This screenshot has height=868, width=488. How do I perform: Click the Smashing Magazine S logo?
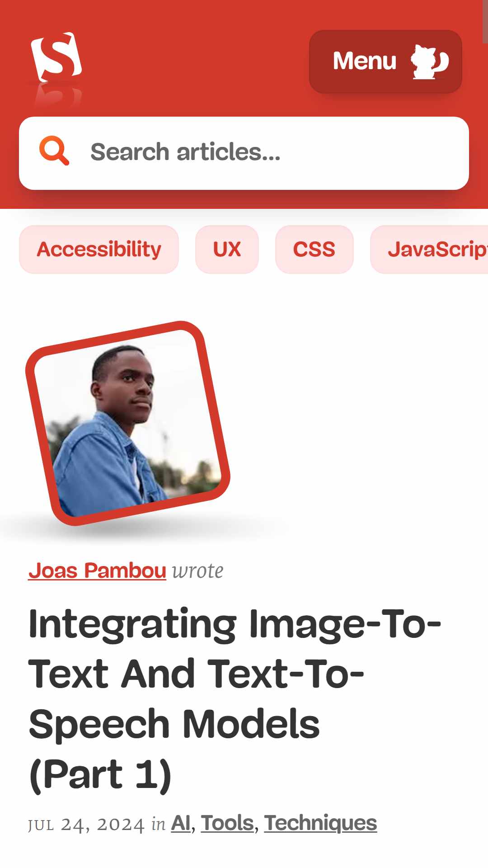click(x=56, y=57)
